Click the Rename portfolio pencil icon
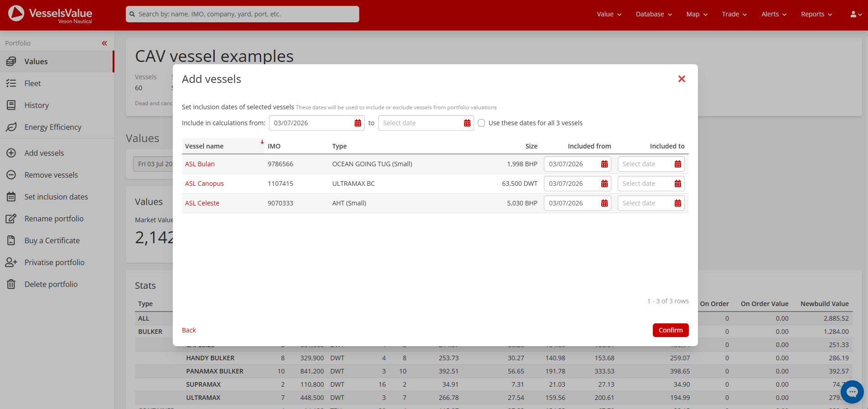 pyautogui.click(x=11, y=219)
